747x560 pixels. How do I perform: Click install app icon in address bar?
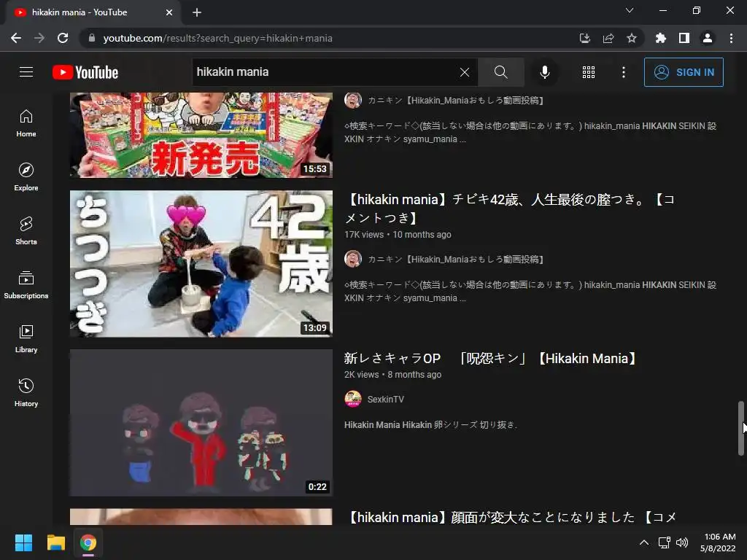(x=584, y=38)
